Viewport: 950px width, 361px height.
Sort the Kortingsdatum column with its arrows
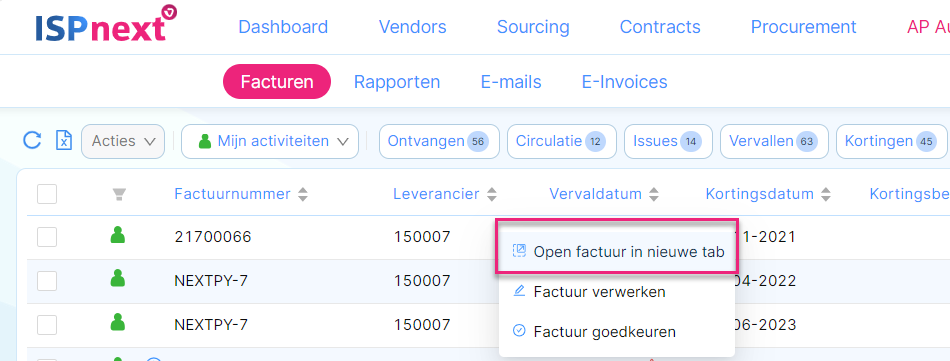(825, 194)
